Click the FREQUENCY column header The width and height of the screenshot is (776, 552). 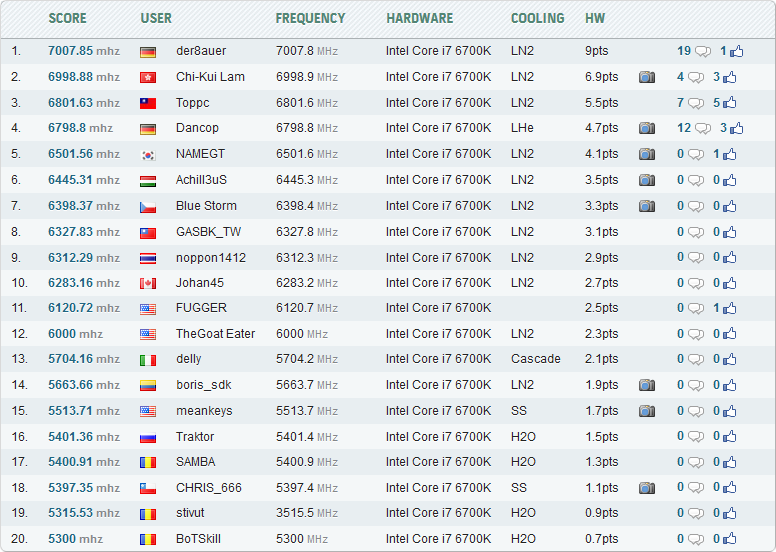[x=310, y=18]
